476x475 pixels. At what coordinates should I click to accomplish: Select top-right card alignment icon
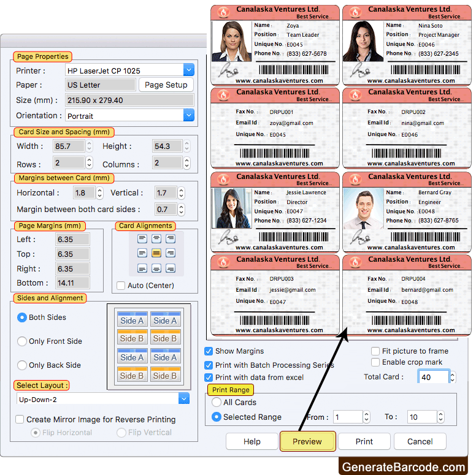(x=171, y=238)
